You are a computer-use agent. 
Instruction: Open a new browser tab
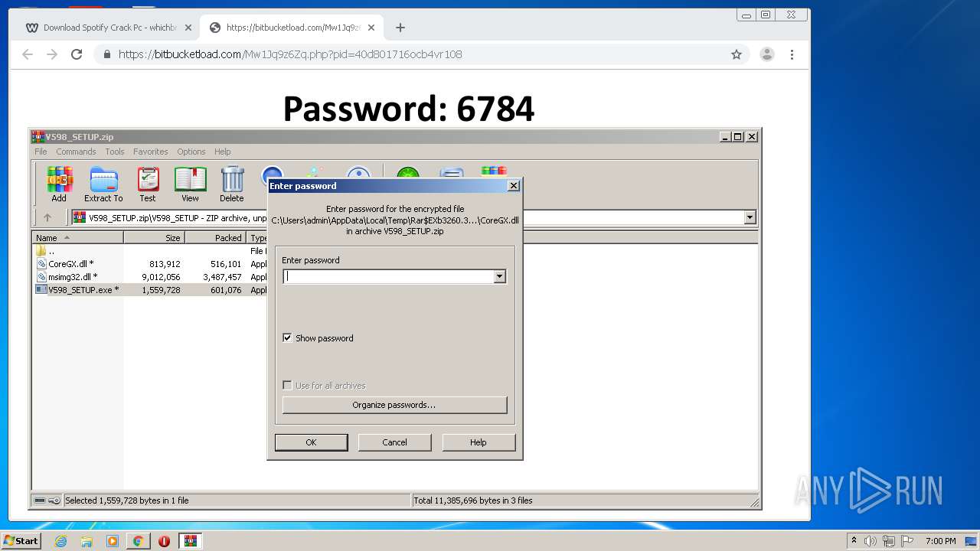(x=400, y=28)
